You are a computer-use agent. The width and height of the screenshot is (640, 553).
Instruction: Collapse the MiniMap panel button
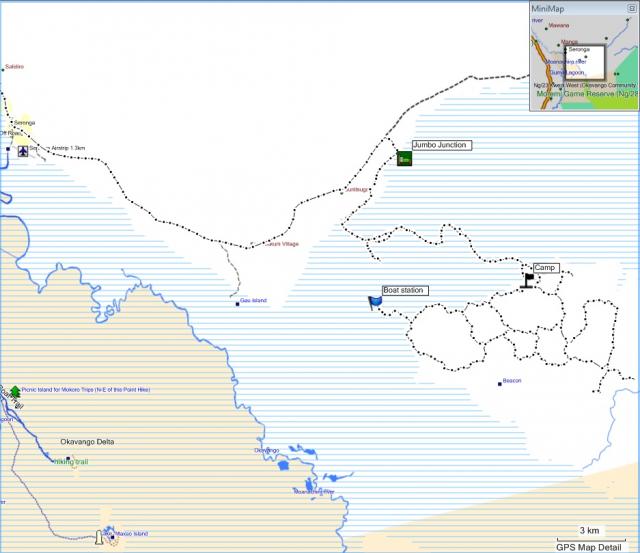coord(630,8)
